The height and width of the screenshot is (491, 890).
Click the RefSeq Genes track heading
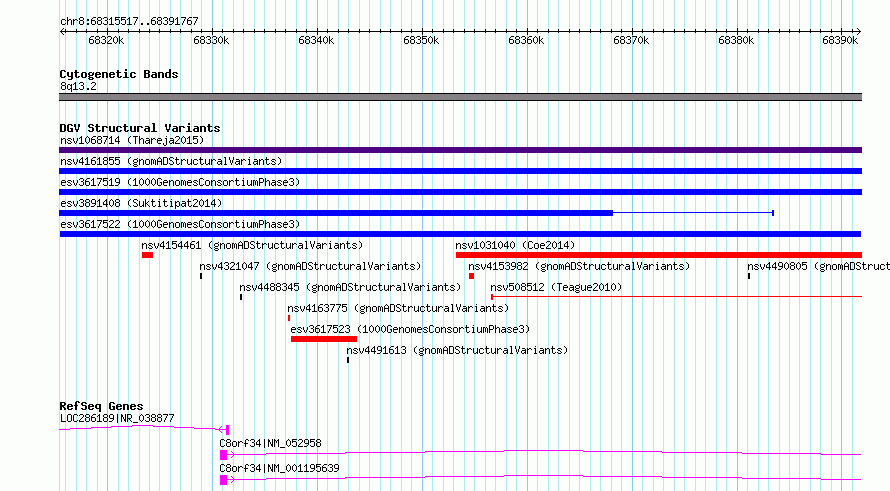101,406
